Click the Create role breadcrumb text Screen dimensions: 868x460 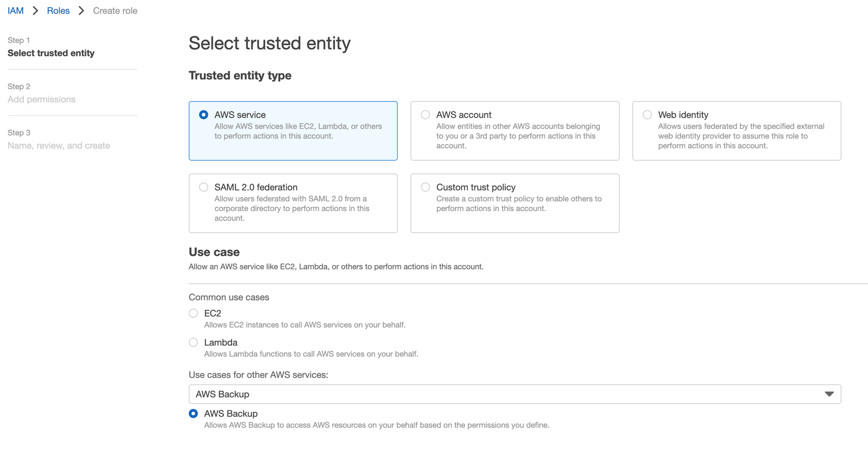click(x=115, y=11)
